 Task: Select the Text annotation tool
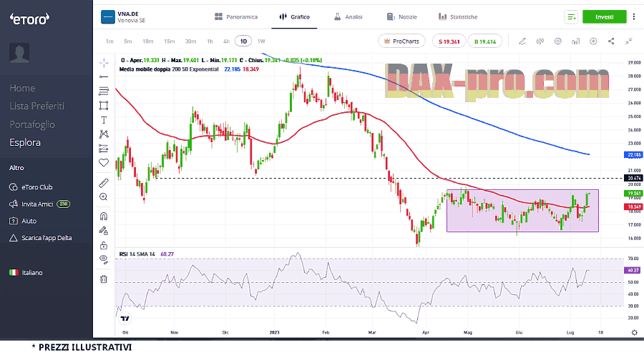pos(104,120)
